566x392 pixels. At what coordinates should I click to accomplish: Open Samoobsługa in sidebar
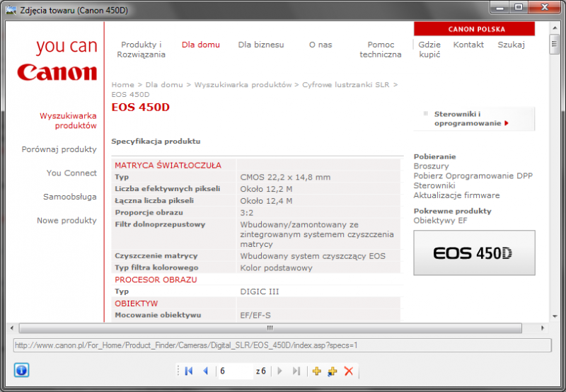(x=70, y=197)
